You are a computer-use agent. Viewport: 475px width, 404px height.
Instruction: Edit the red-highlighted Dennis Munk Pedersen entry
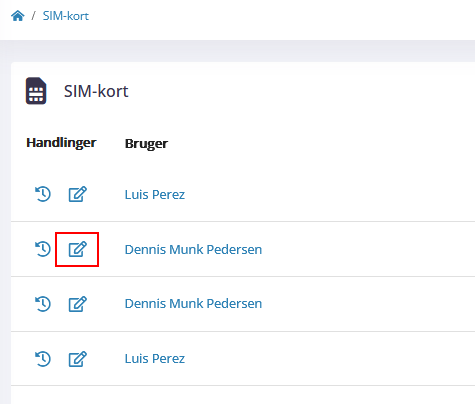click(x=78, y=249)
